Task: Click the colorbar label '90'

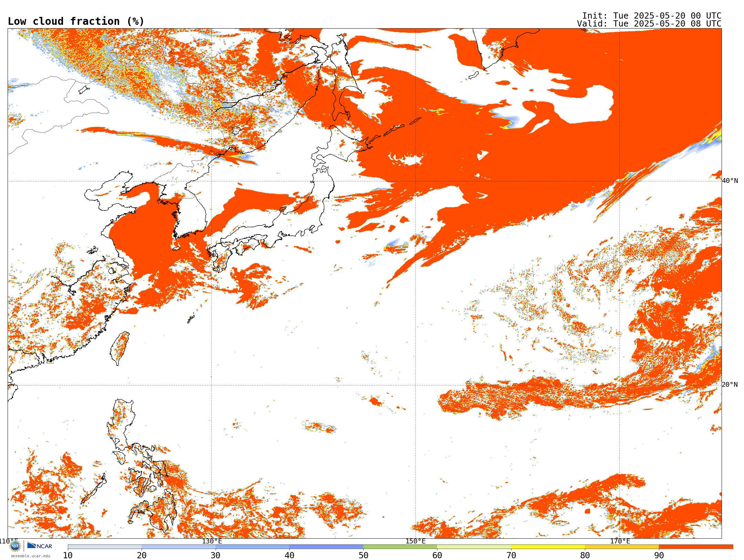Action: [x=659, y=555]
